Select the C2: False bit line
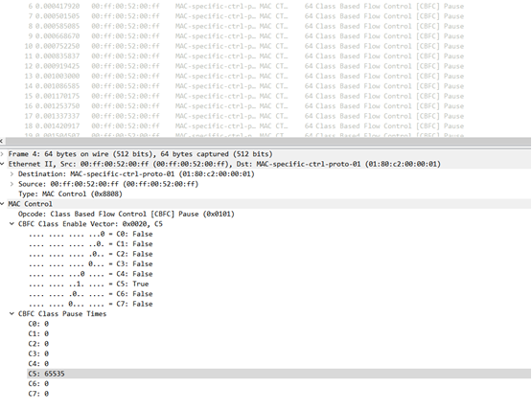This screenshot has height=410, width=532. (x=91, y=254)
